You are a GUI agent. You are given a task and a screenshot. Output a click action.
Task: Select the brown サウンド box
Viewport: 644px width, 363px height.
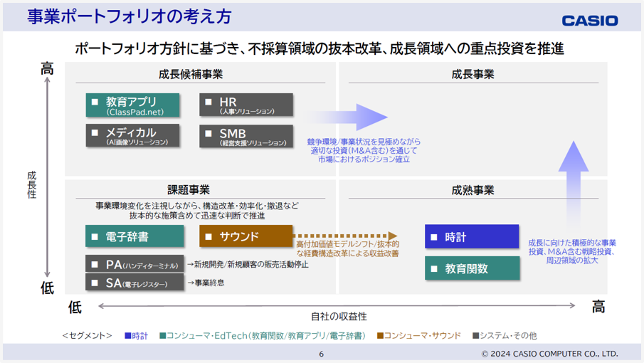pyautogui.click(x=246, y=236)
